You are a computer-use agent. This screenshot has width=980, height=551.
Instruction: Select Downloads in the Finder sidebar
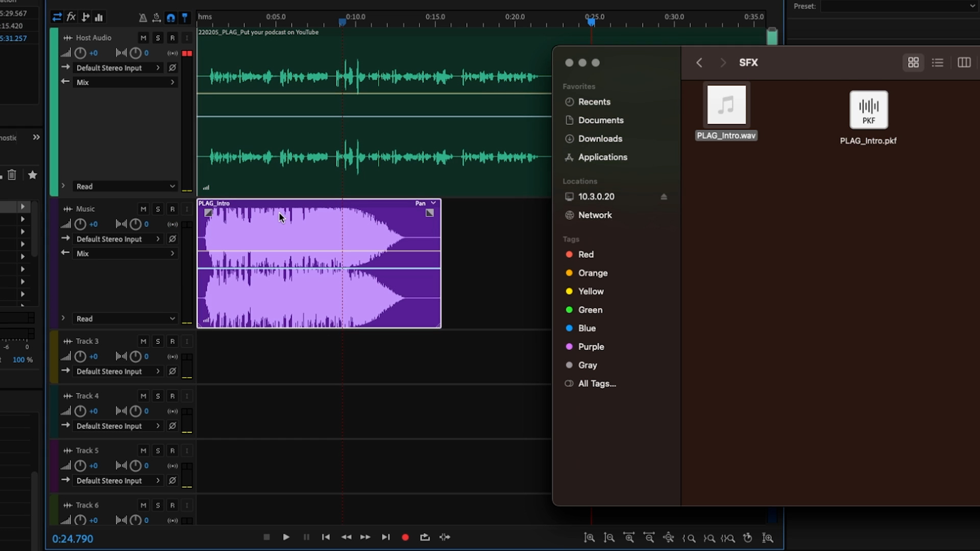coord(600,138)
